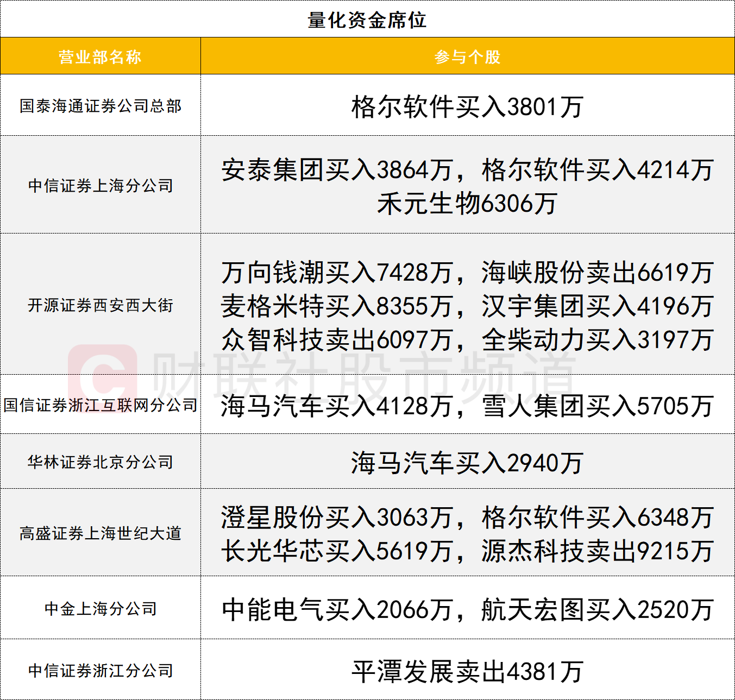Click the entry 源杰科技卖出9215万
This screenshot has width=735, height=700.
point(598,551)
